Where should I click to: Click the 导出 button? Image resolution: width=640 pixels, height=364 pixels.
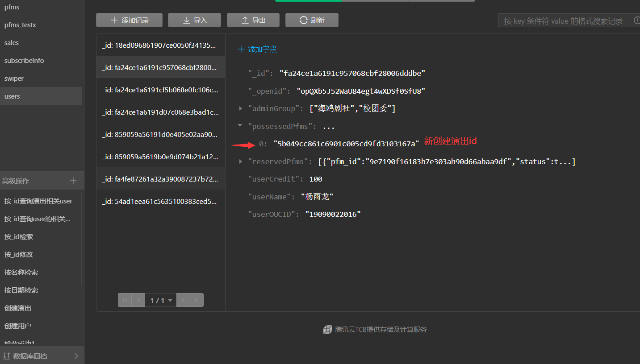click(253, 20)
